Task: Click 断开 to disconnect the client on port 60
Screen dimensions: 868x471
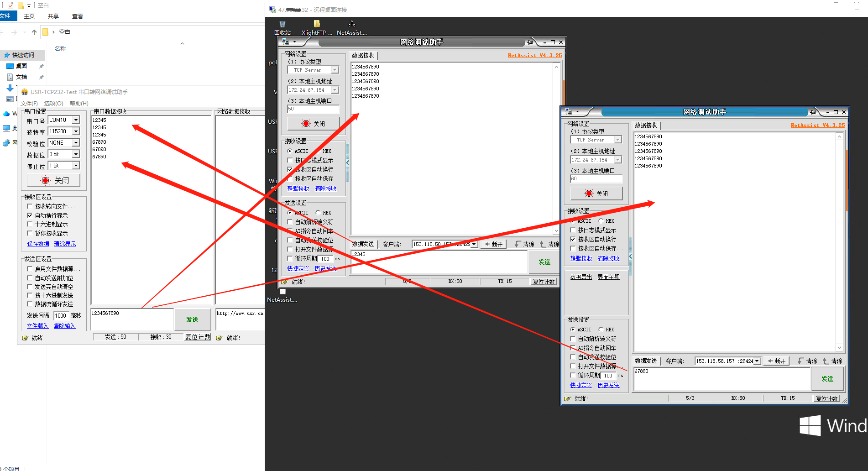Action: click(776, 361)
